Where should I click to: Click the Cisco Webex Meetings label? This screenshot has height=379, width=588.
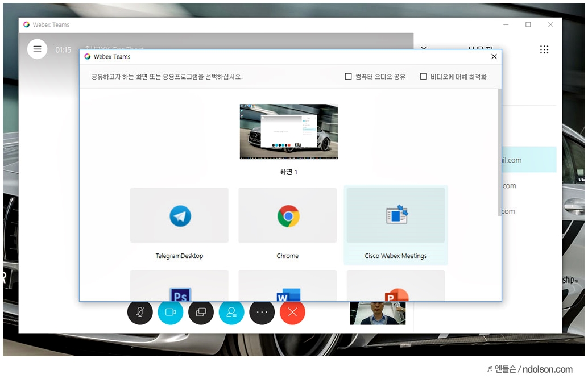[x=396, y=256]
